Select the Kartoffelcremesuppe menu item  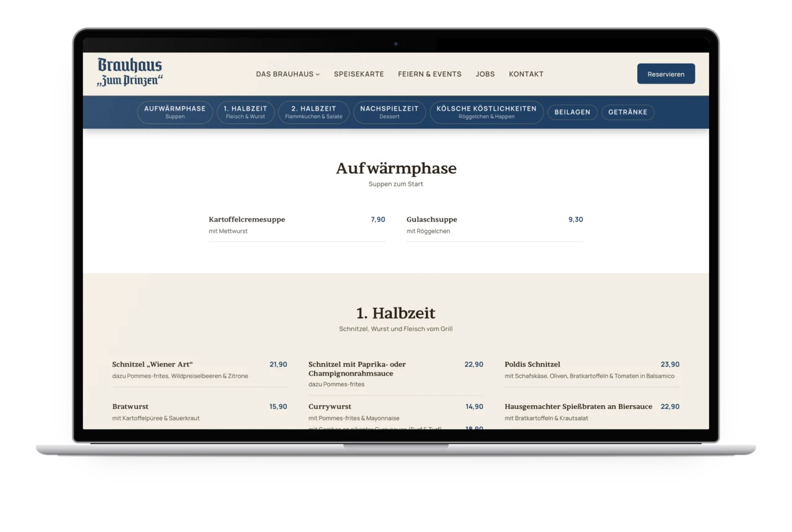[x=247, y=220]
